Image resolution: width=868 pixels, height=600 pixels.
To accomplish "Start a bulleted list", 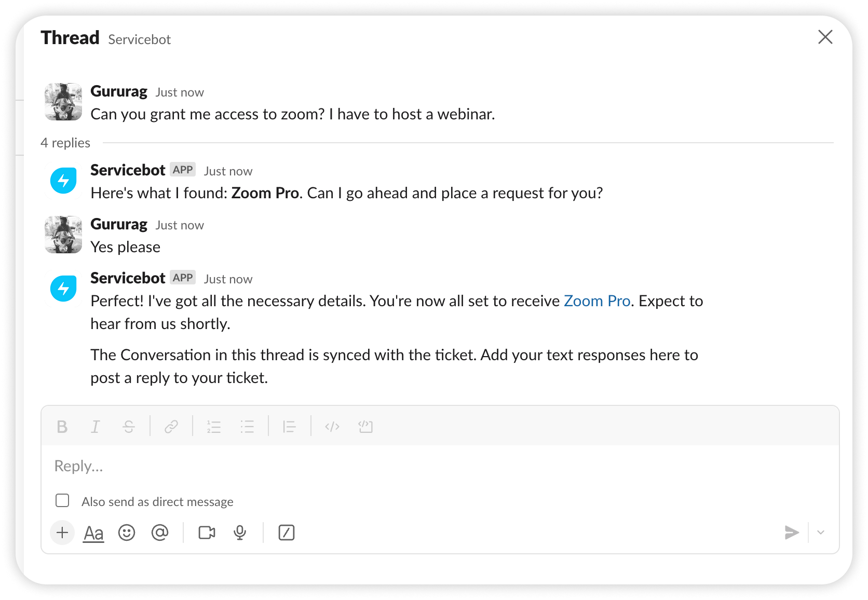I will 247,427.
